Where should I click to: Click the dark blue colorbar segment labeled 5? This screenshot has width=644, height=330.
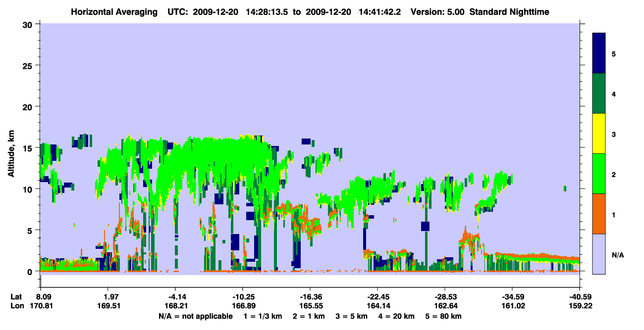point(599,53)
